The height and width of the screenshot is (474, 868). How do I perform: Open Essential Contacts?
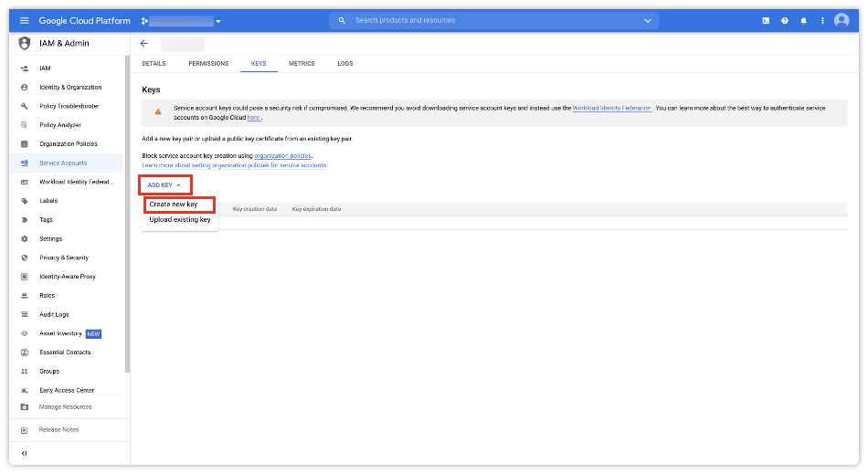[x=65, y=353]
